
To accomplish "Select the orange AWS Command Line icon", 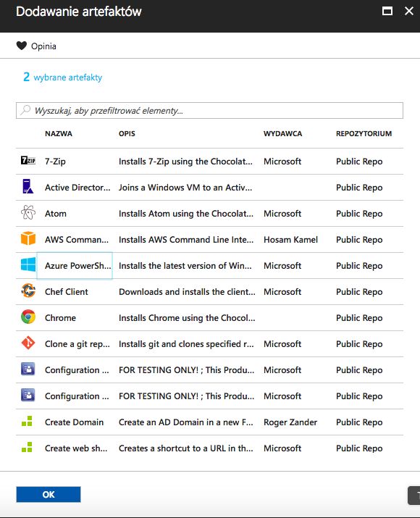I will (28, 238).
